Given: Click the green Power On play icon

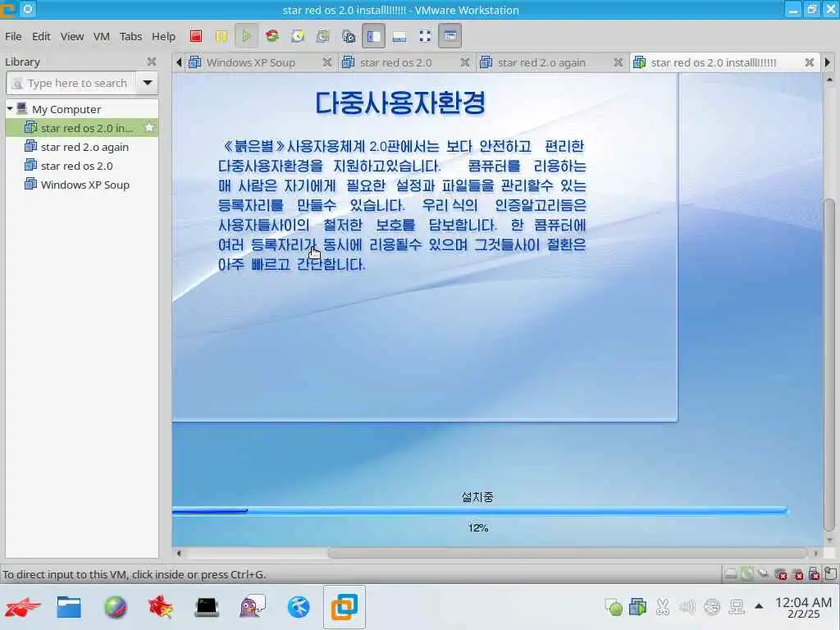Looking at the screenshot, I should click(246, 36).
